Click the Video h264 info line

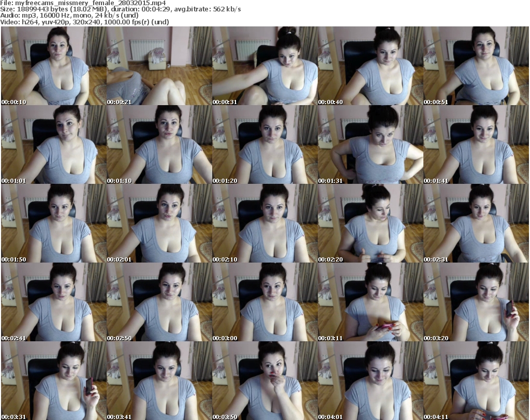point(84,22)
